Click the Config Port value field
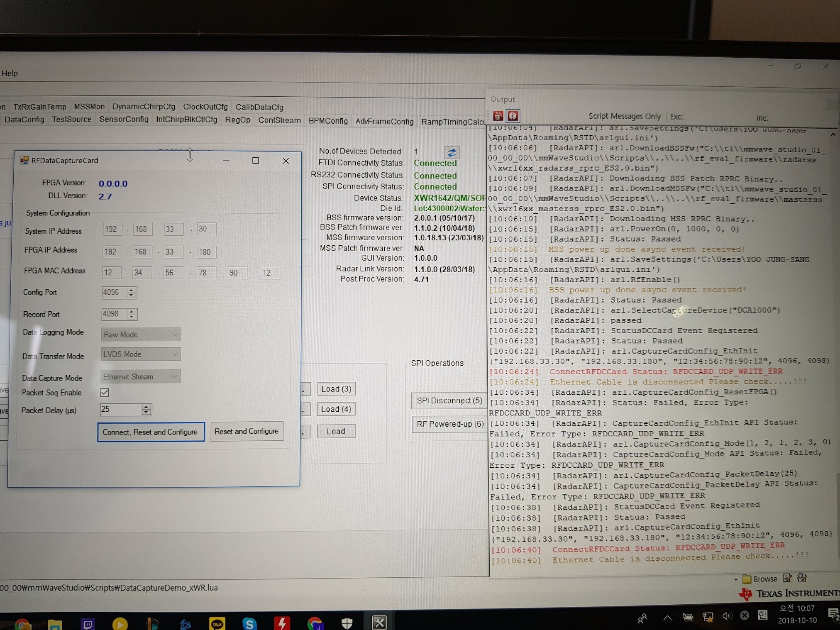 point(114,292)
